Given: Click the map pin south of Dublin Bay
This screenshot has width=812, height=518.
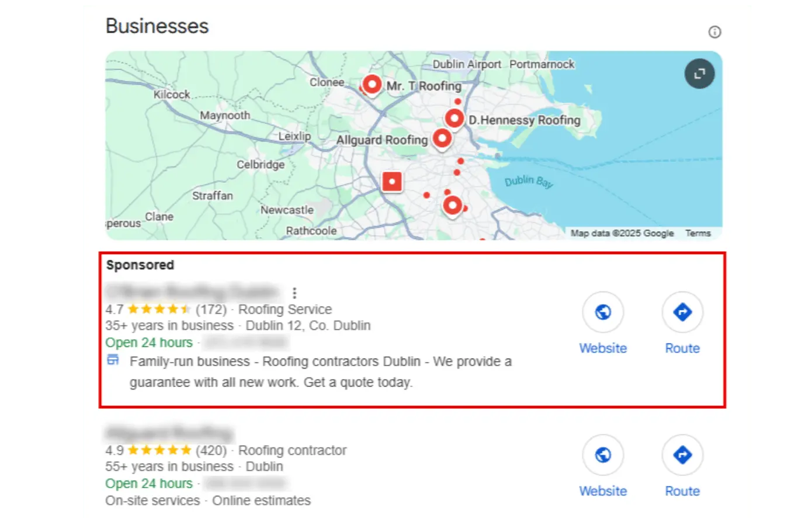Looking at the screenshot, I should tap(453, 206).
